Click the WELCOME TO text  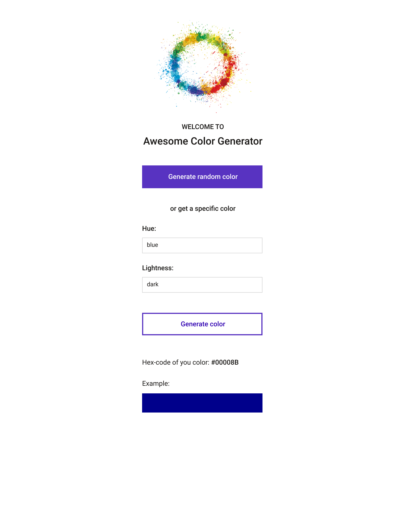pos(202,127)
